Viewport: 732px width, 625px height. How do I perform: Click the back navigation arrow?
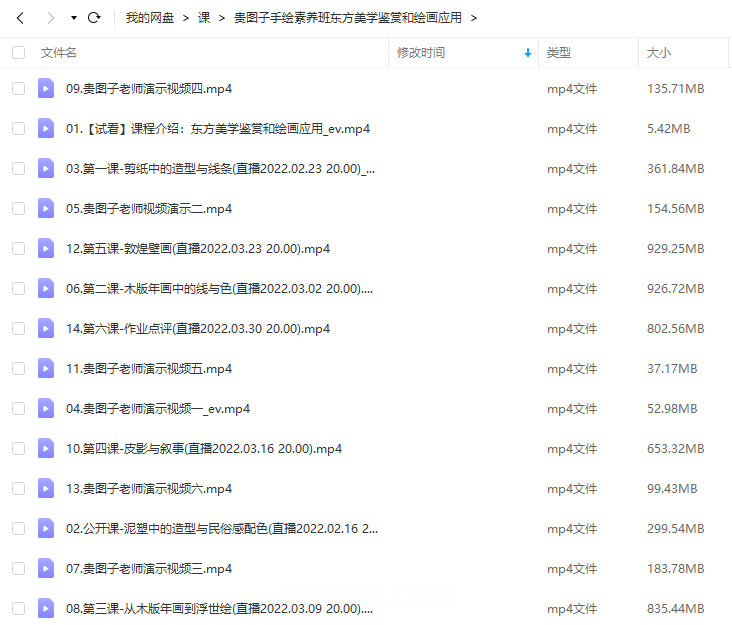pyautogui.click(x=19, y=18)
